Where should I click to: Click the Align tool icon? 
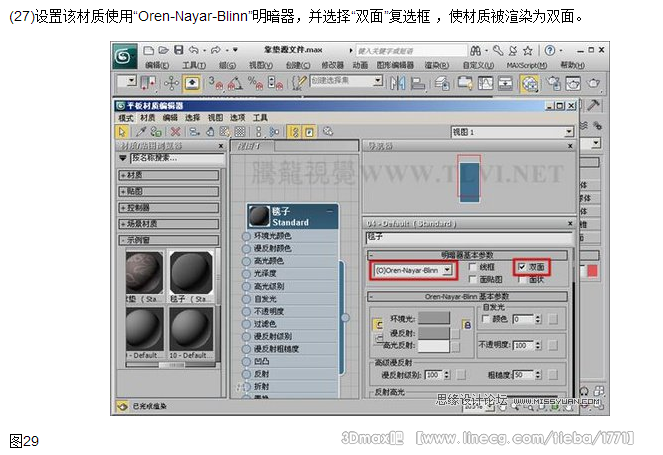417,83
